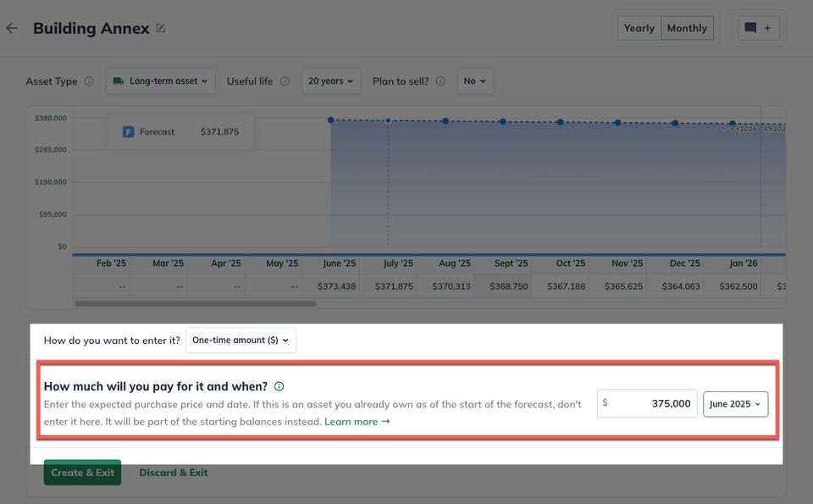Screen dimensions: 813x504
Task: Open the One-time amount ($) dropdown
Action: (241, 341)
